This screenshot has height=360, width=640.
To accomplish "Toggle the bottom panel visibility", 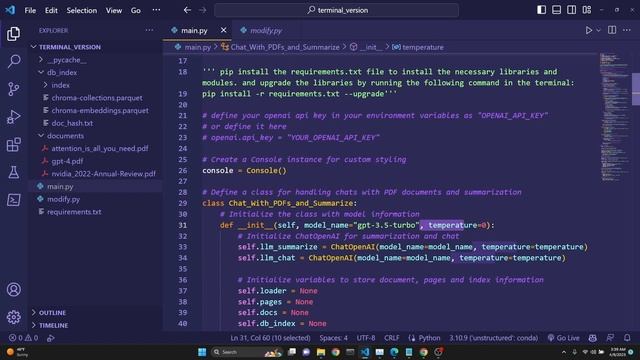I will (x=556, y=10).
